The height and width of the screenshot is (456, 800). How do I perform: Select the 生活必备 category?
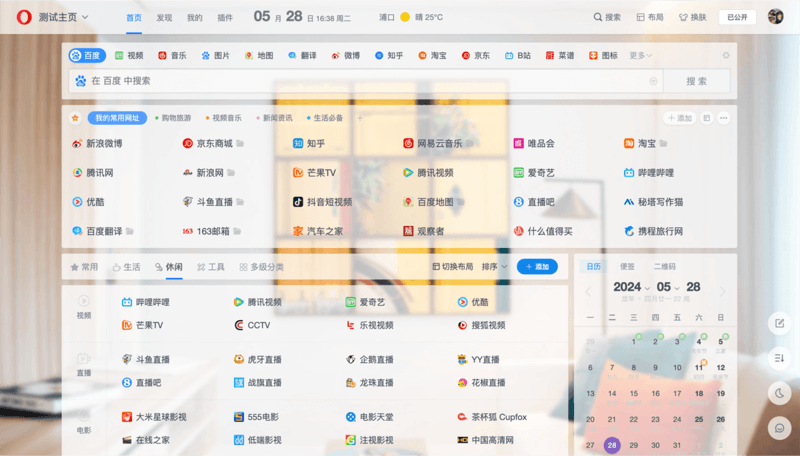[x=325, y=118]
